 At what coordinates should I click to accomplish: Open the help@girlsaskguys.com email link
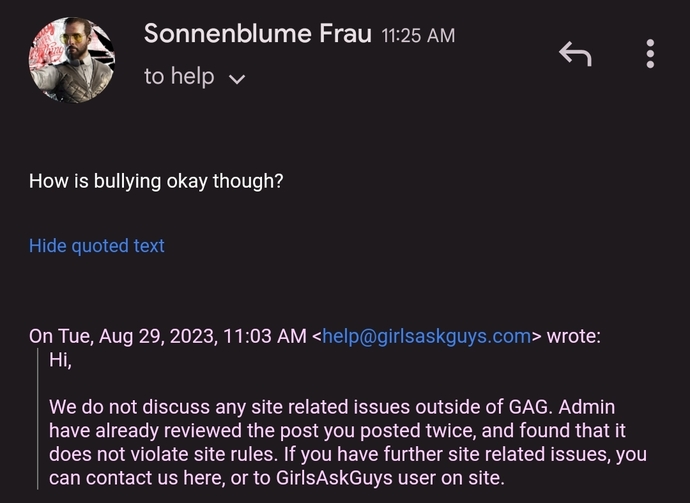[426, 336]
